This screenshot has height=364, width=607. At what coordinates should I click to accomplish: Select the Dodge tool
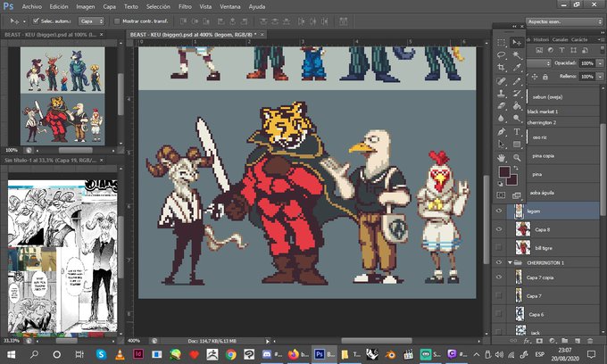(x=517, y=118)
